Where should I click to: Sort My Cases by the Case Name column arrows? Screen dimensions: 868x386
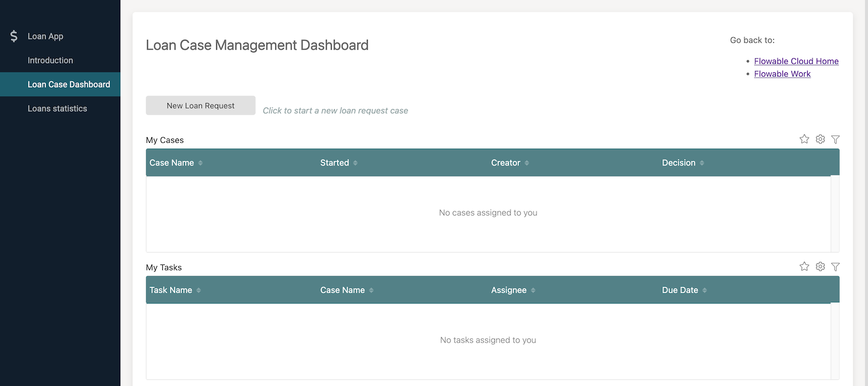200,163
